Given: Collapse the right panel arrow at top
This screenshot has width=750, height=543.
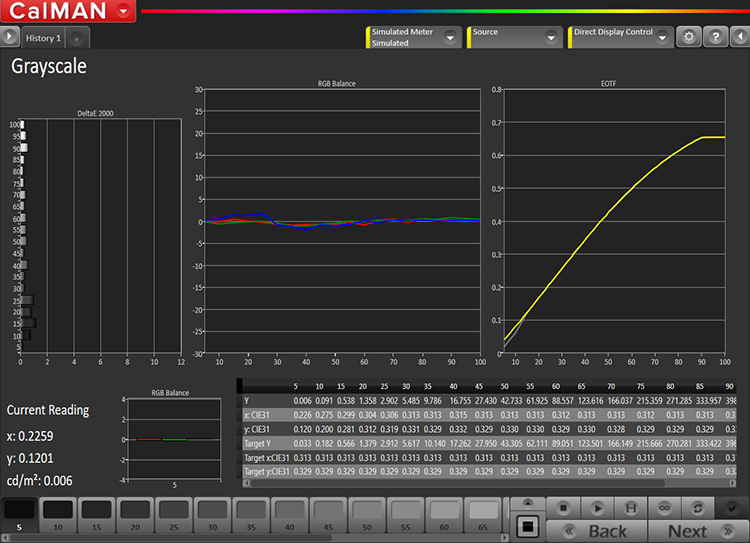Looking at the screenshot, I should pos(740,37).
